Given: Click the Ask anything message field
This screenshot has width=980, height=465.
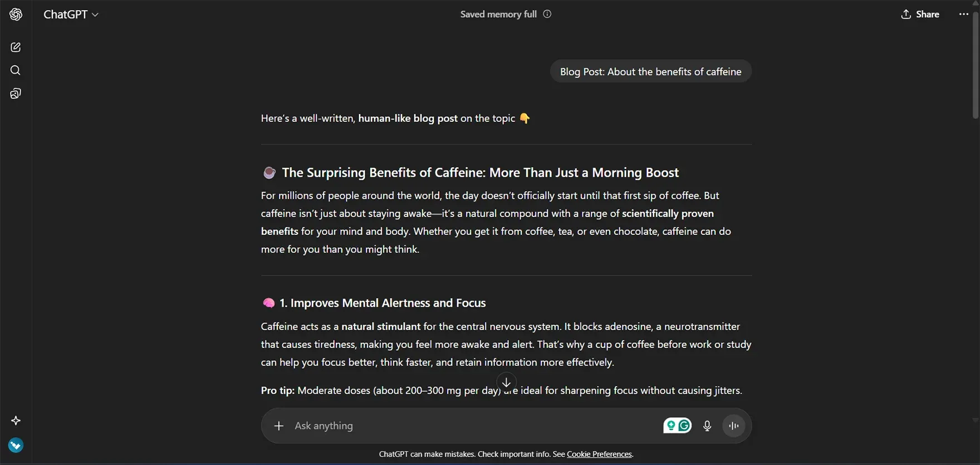Looking at the screenshot, I should pyautogui.click(x=468, y=425).
